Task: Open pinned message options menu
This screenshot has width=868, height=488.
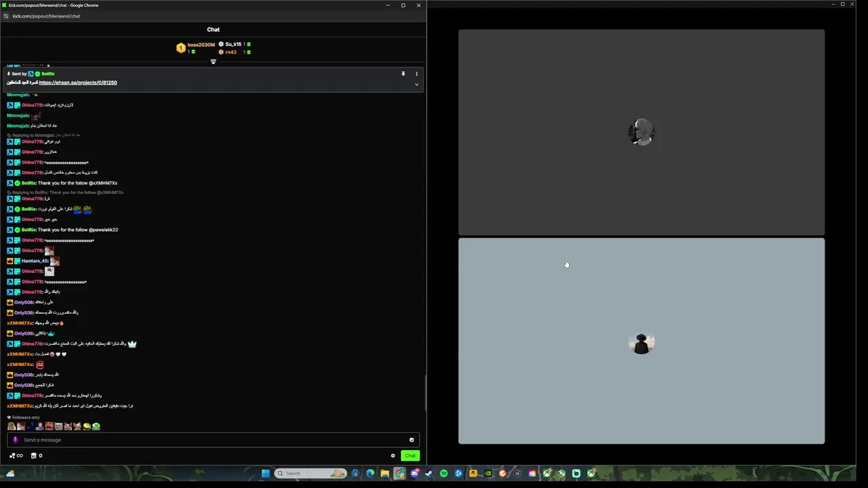Action: (x=416, y=74)
